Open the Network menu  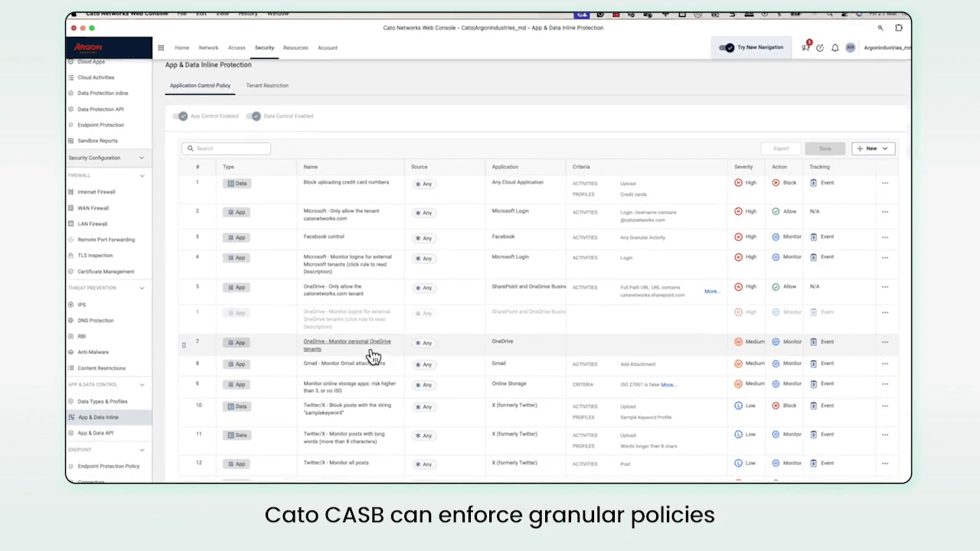click(208, 47)
